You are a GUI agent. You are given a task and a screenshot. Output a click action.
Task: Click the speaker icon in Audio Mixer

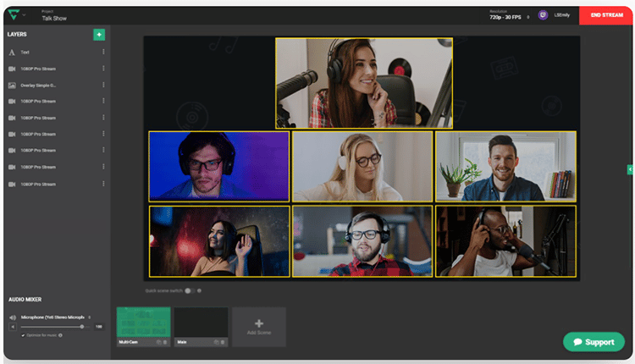12,317
